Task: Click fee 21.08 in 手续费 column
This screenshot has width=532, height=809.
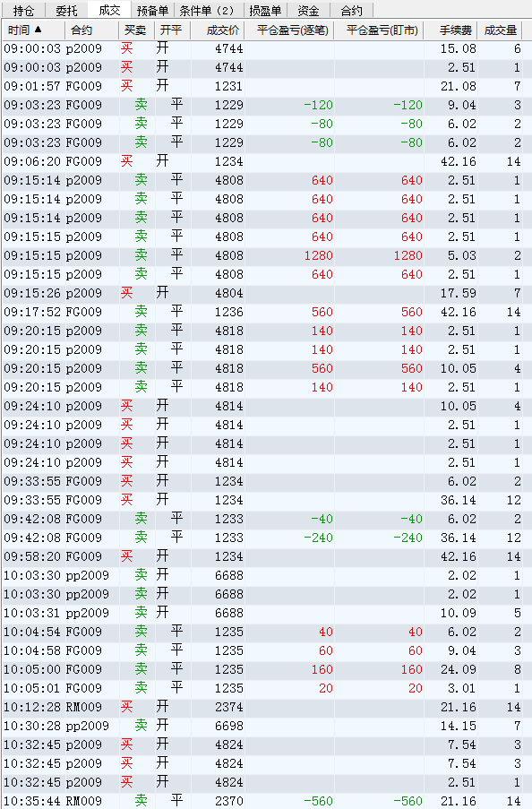Action: point(459,86)
